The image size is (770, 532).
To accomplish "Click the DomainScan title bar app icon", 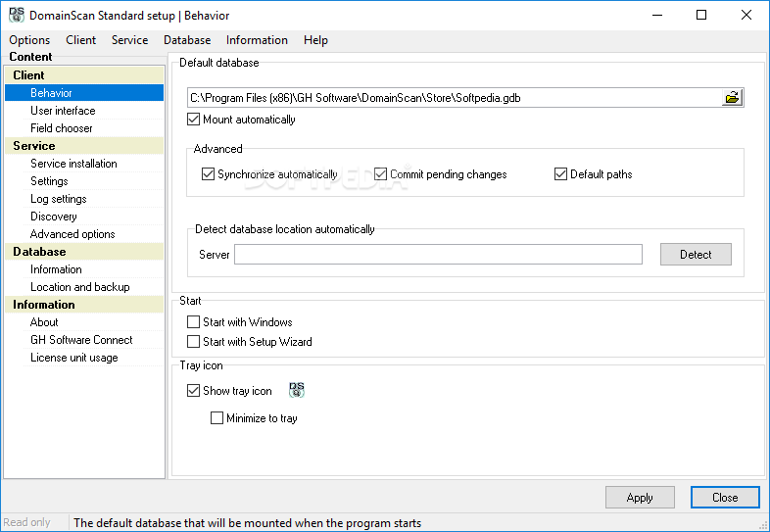I will click(x=17, y=15).
